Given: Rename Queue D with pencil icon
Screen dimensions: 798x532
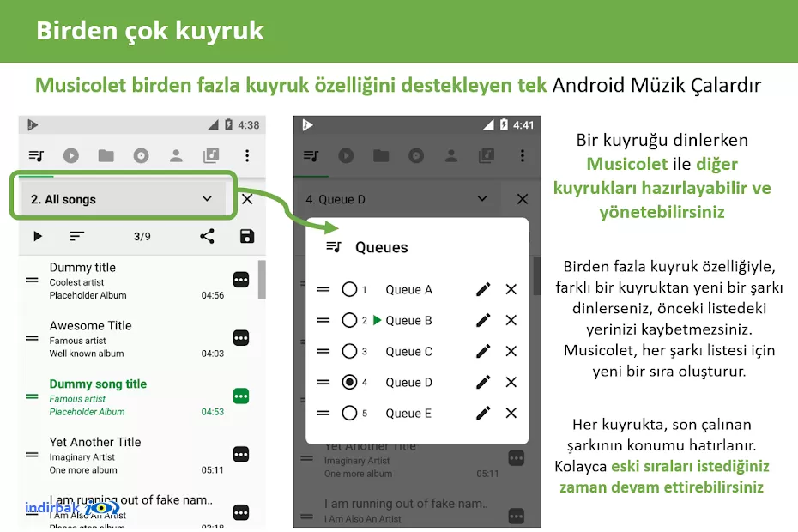Looking at the screenshot, I should (483, 382).
